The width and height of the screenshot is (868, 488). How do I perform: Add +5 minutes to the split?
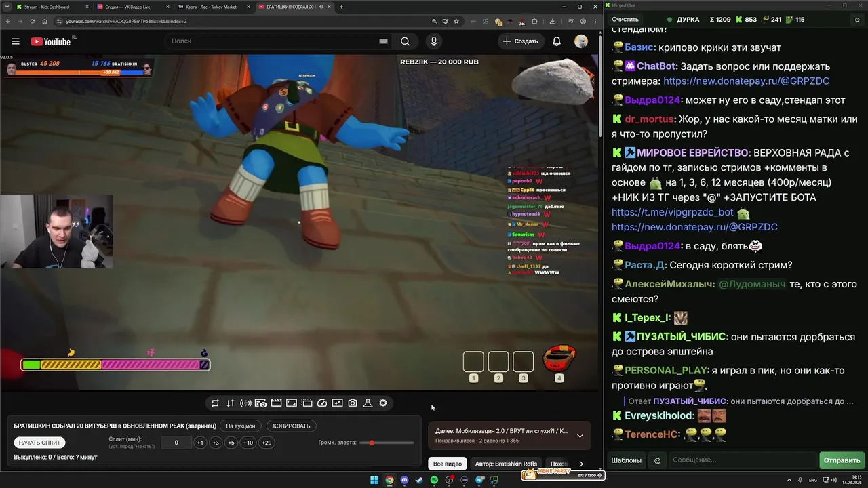point(231,443)
